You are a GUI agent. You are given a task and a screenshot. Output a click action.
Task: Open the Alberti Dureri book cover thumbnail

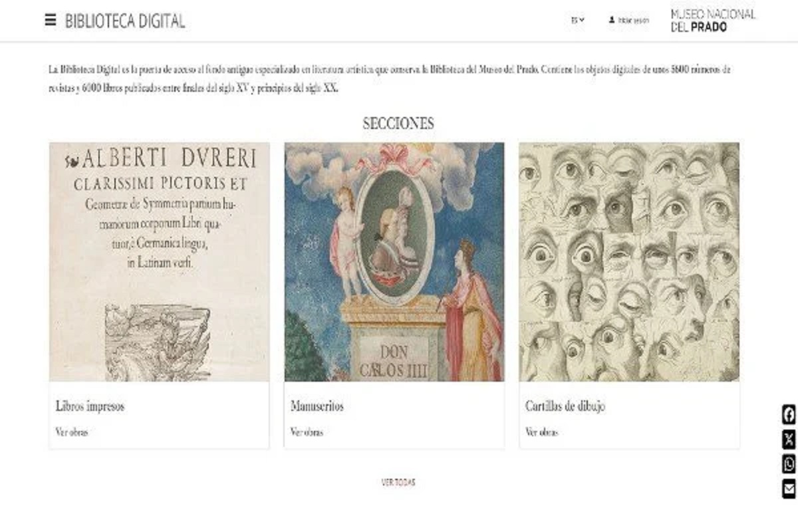[160, 261]
